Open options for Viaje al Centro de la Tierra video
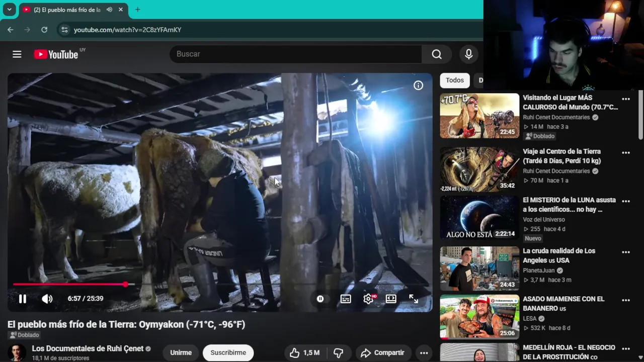 point(626,153)
